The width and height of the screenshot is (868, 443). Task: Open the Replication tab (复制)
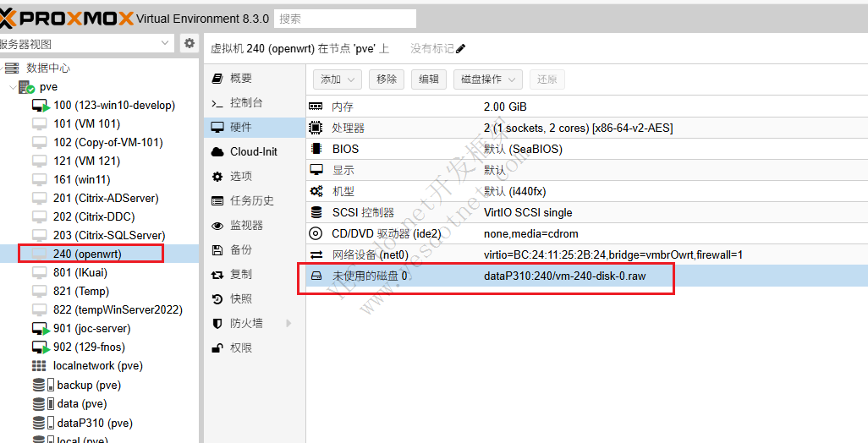point(255,274)
